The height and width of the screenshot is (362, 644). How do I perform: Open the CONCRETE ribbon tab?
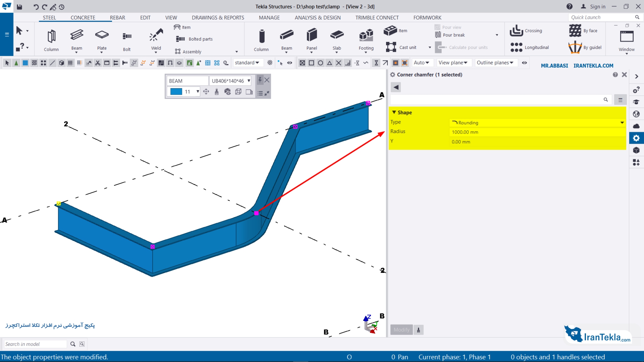point(83,18)
